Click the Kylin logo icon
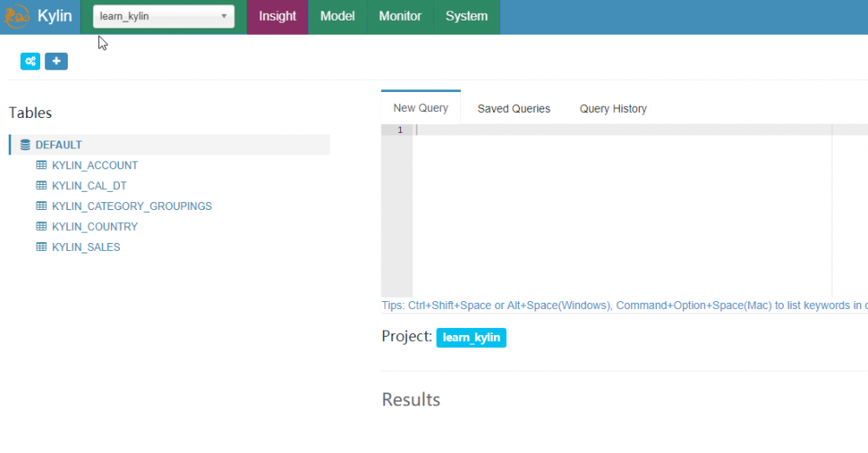Screen dimensions: 868x453 coord(16,16)
